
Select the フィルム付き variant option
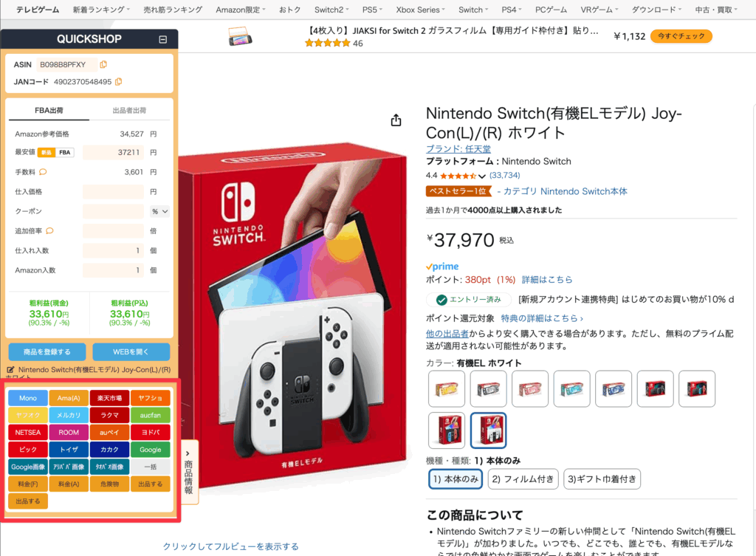(523, 479)
